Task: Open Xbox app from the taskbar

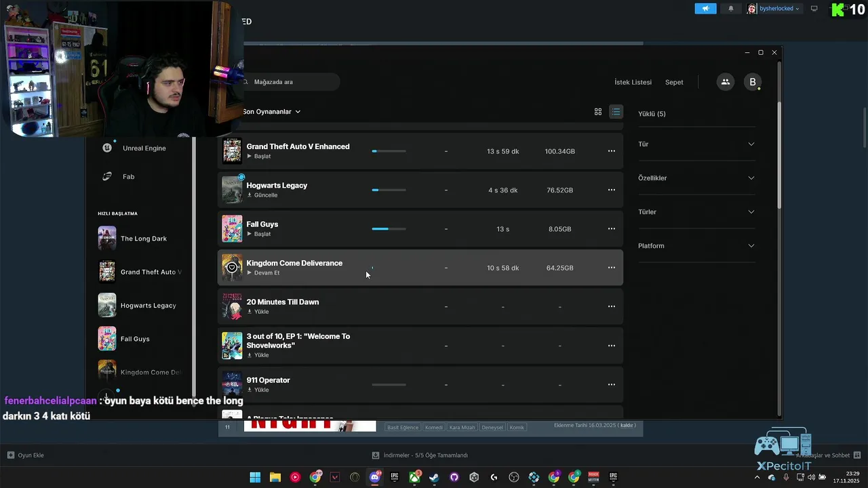Action: click(x=414, y=477)
